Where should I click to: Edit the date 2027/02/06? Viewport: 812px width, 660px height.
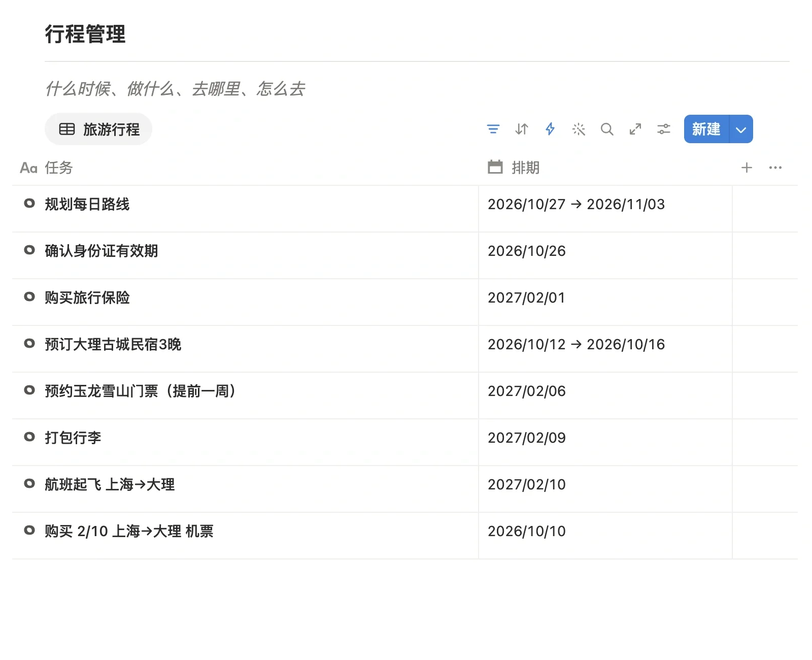click(x=526, y=391)
